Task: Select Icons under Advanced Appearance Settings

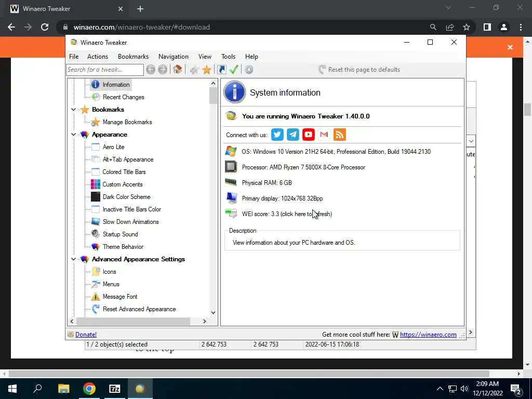Action: (109, 272)
